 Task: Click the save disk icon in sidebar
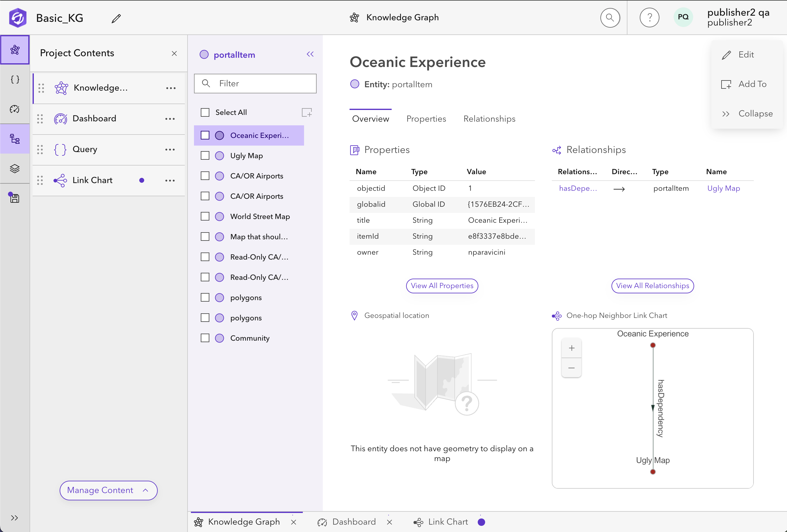click(14, 198)
